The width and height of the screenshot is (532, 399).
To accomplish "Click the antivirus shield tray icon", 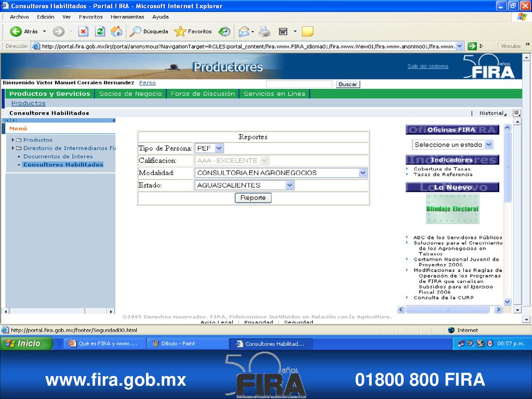I will click(490, 343).
